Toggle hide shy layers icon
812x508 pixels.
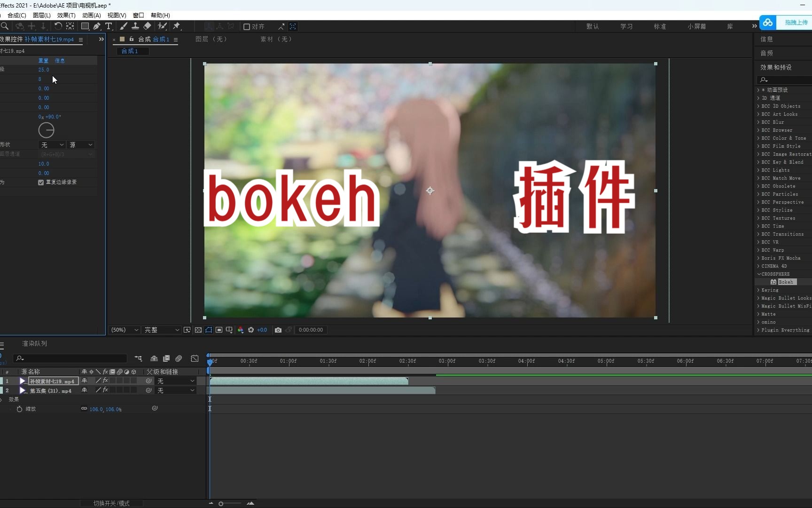[x=154, y=358]
